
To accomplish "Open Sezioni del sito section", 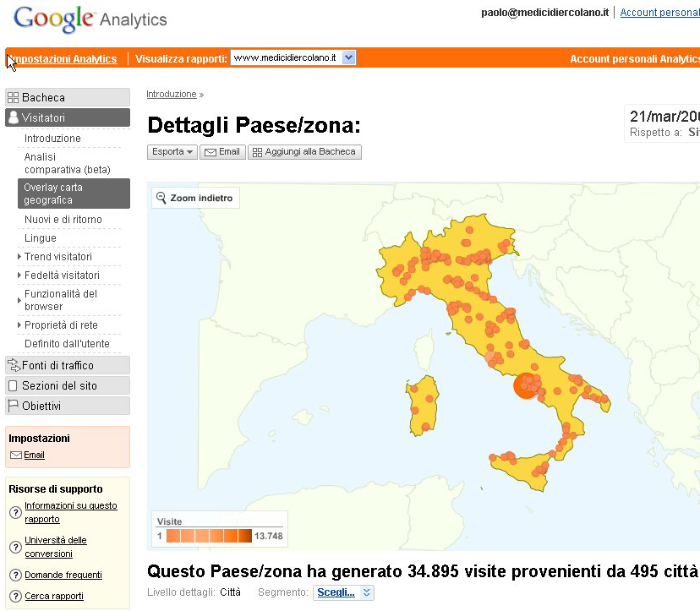I will click(68, 385).
